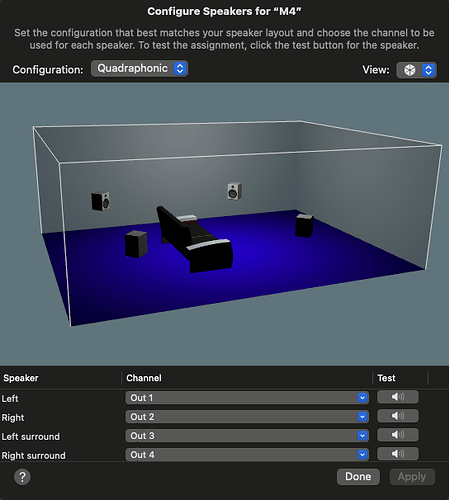The width and height of the screenshot is (449, 500).
Task: Open the Configuration dropdown showing Quadraphonic
Action: tap(139, 69)
